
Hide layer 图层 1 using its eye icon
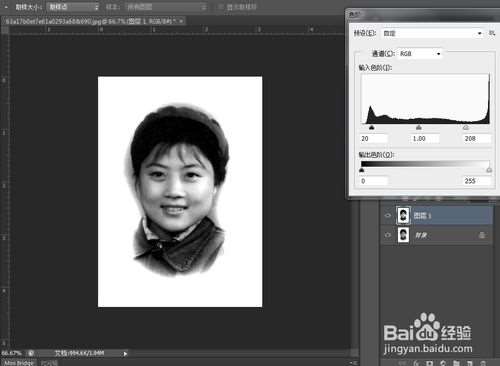click(387, 215)
